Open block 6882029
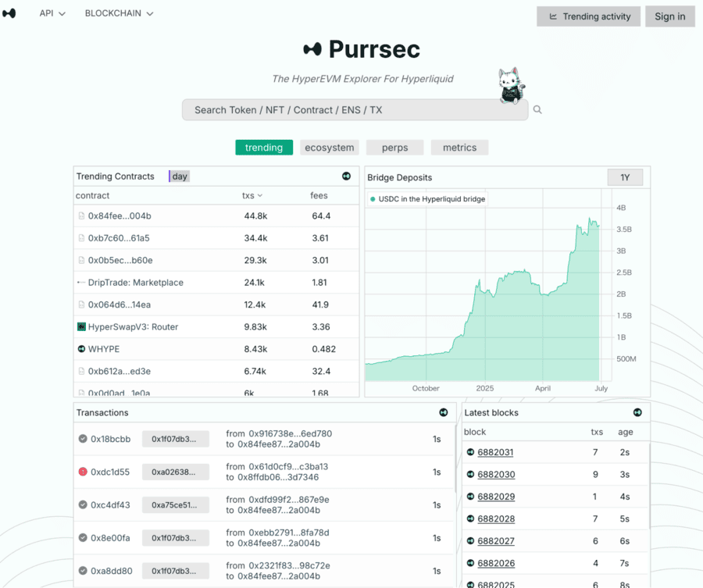703x588 pixels. 496,497
